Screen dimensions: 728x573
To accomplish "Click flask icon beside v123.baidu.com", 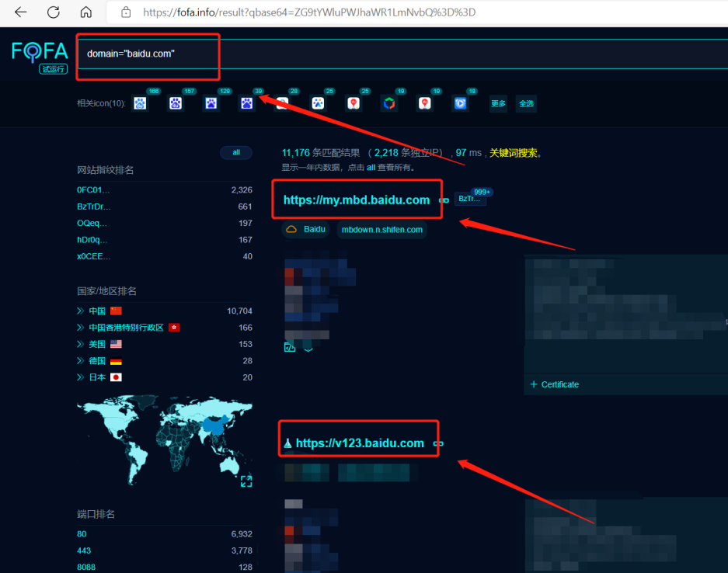I will [x=287, y=443].
